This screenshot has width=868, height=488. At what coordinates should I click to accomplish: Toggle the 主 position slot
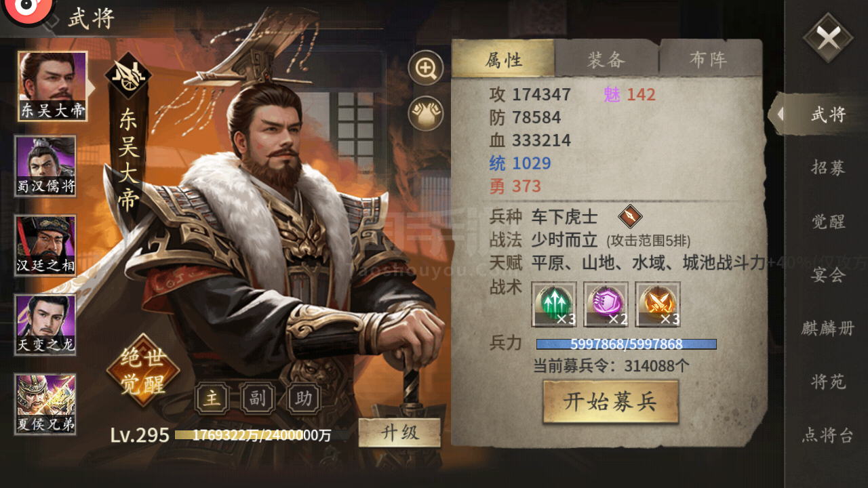[x=212, y=398]
